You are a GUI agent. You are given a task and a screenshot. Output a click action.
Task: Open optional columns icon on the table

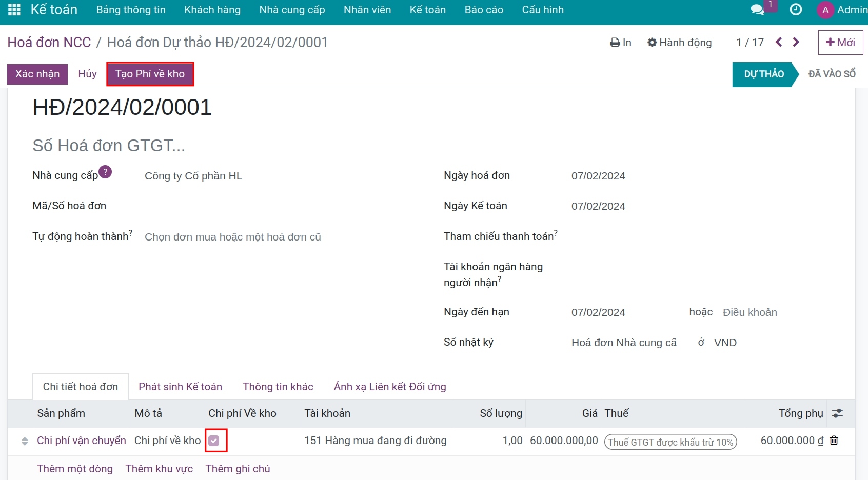click(838, 413)
